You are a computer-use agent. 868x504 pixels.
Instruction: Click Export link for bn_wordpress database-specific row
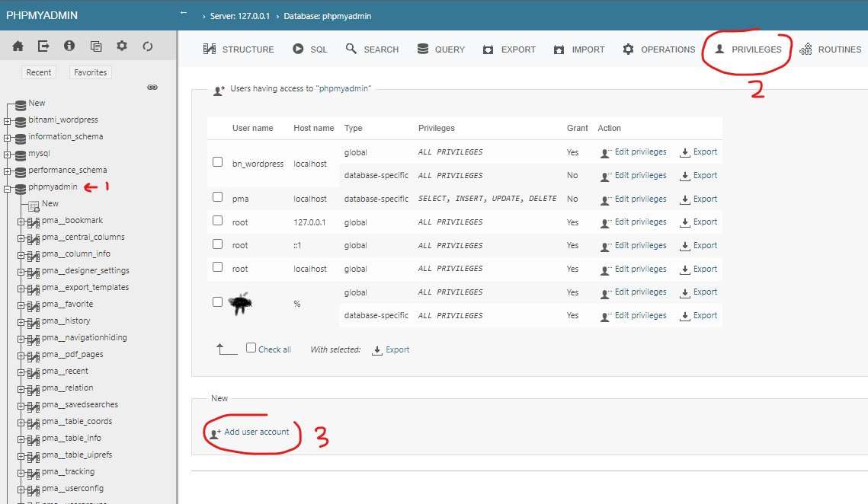tap(705, 175)
